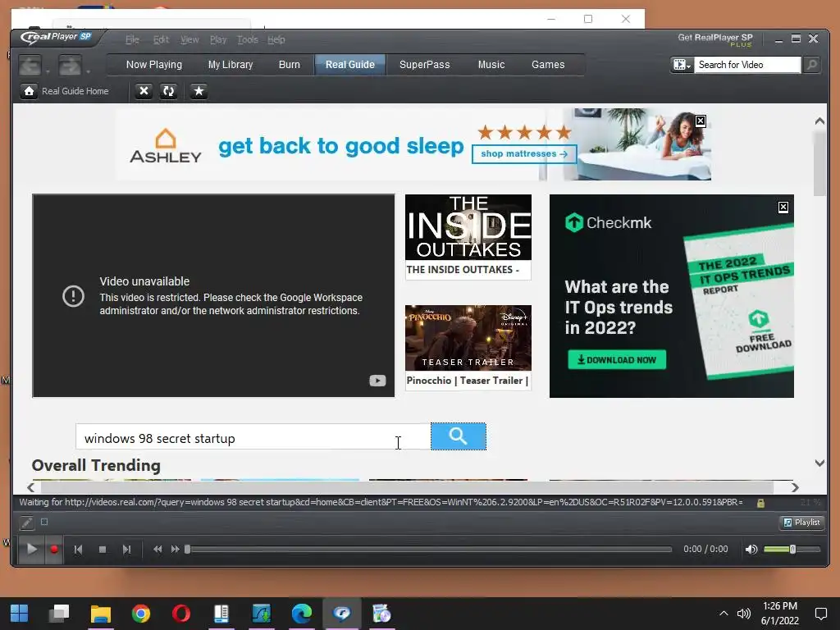
Task: Open the forward history dropdown arrow
Action: coord(88,71)
